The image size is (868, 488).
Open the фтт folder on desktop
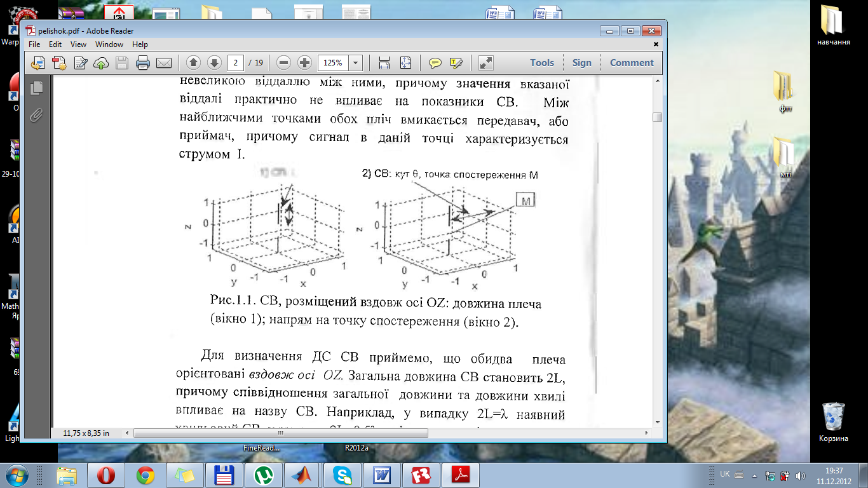pos(785,91)
